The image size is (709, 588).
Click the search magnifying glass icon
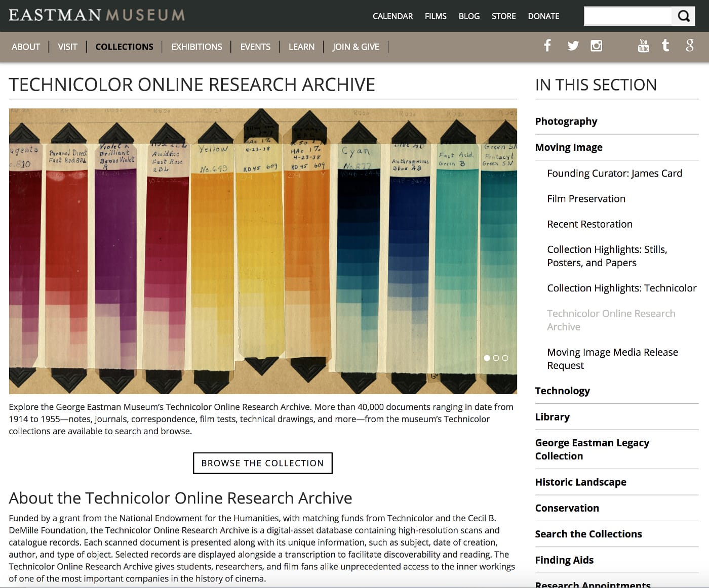683,16
